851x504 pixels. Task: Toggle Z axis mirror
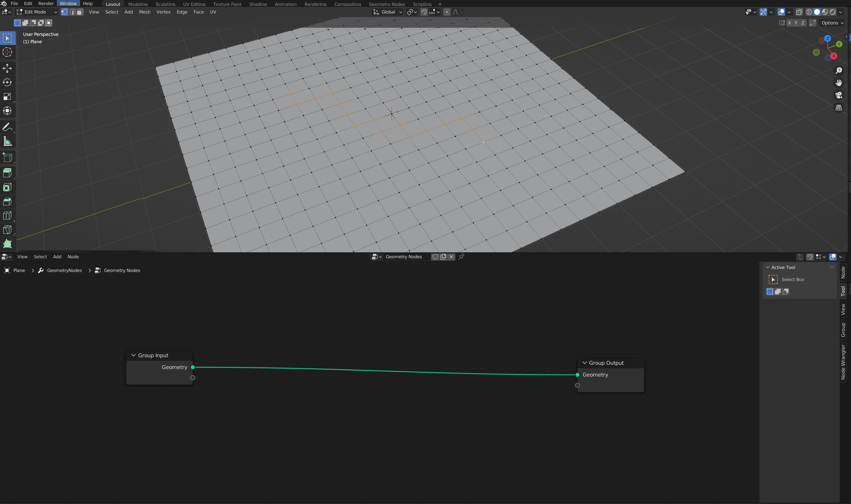pyautogui.click(x=803, y=23)
